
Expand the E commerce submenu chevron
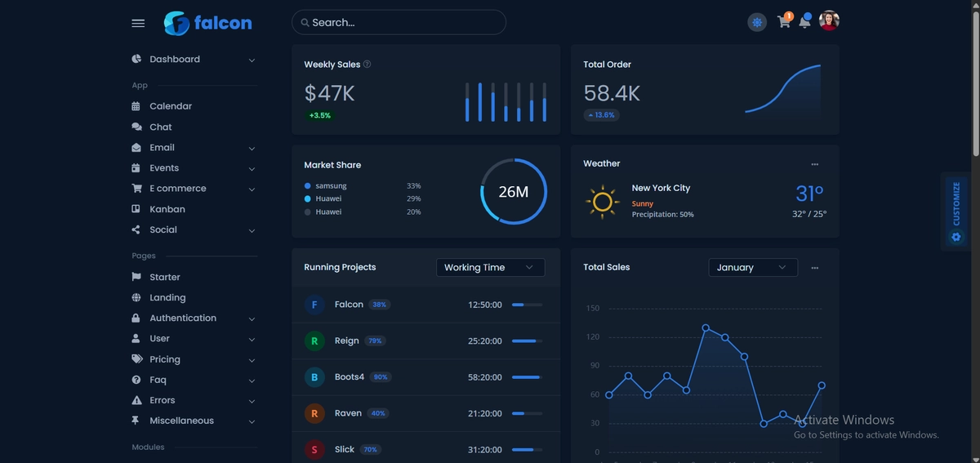[x=252, y=189]
